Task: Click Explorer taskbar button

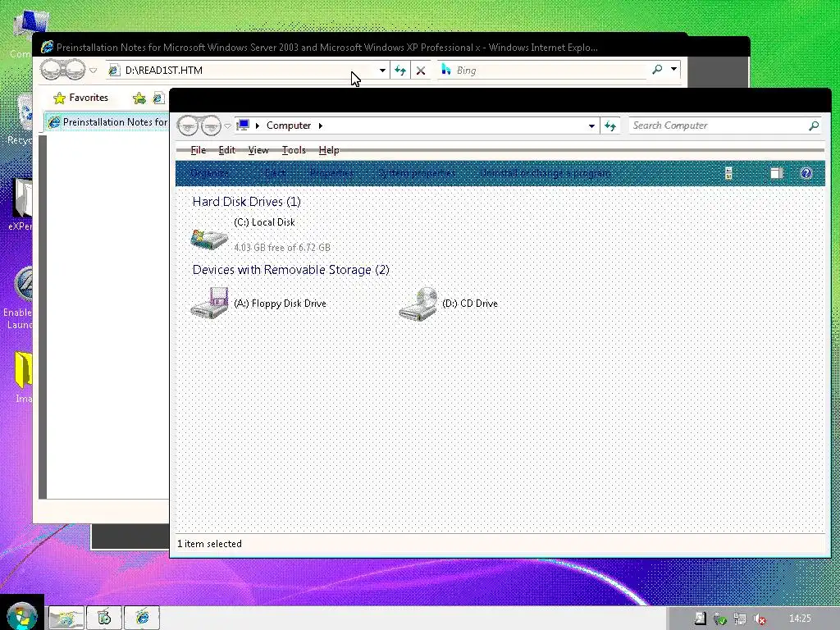Action: coord(66,619)
